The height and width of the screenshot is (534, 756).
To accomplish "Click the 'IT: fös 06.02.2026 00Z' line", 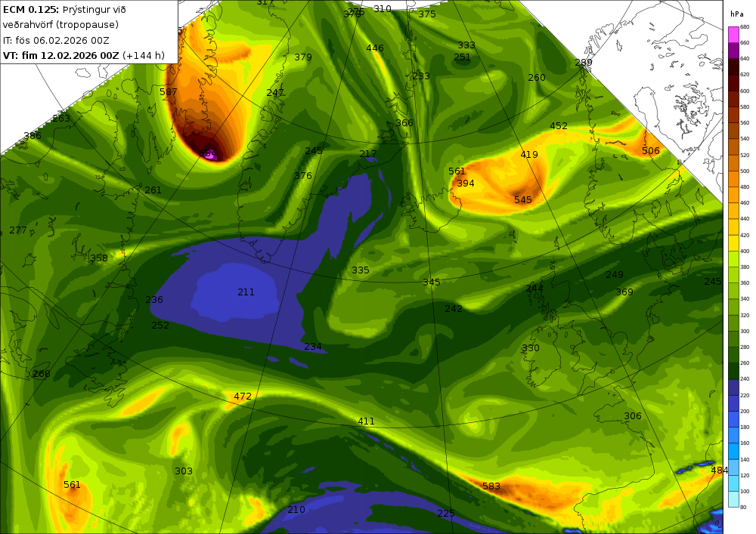I will click(x=56, y=41).
